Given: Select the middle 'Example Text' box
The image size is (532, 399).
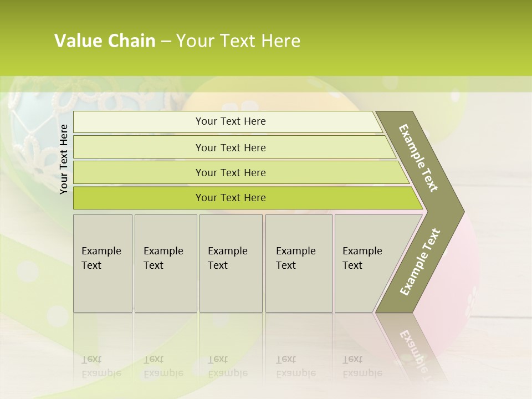Looking at the screenshot, I should pyautogui.click(x=231, y=263).
